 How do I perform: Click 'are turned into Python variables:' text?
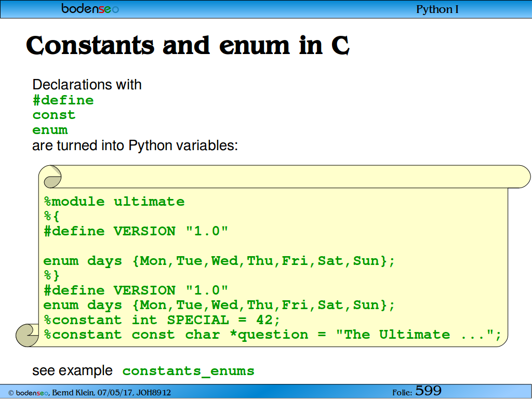tap(135, 145)
